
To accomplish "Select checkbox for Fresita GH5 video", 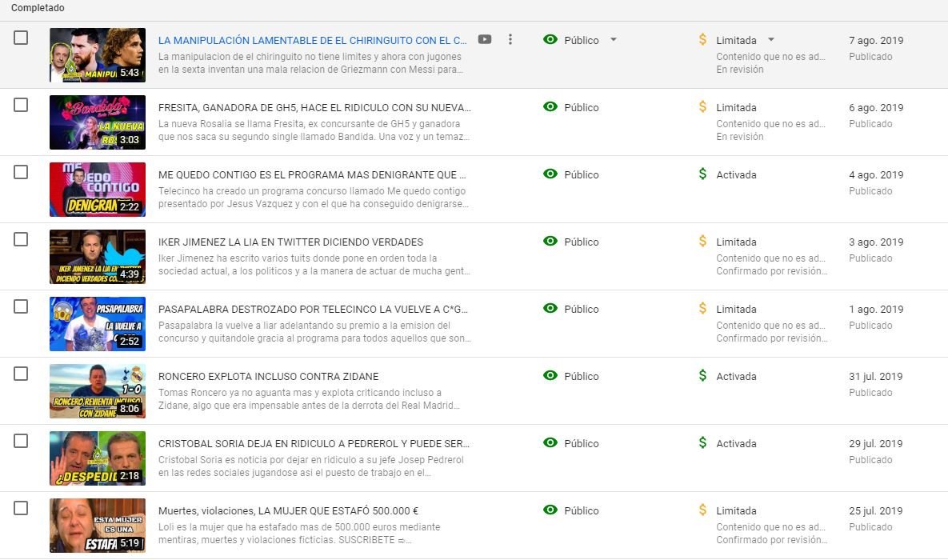I will point(21,105).
